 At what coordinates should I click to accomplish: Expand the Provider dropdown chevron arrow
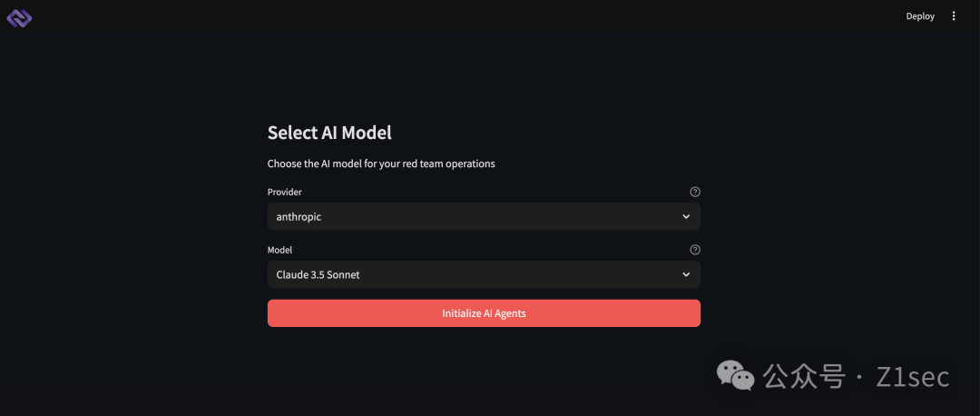(x=686, y=217)
